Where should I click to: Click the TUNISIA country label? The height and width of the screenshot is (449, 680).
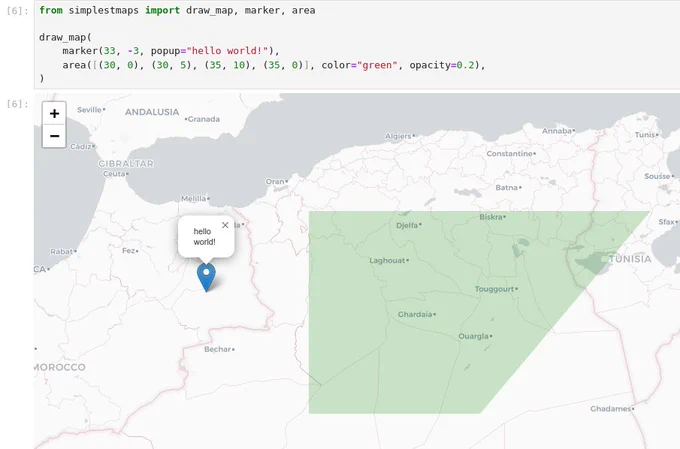tap(630, 259)
